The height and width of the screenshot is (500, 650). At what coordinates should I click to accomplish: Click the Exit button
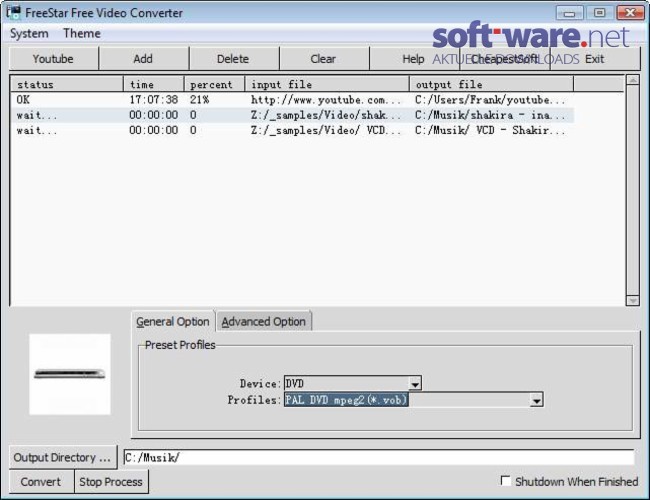pos(594,59)
